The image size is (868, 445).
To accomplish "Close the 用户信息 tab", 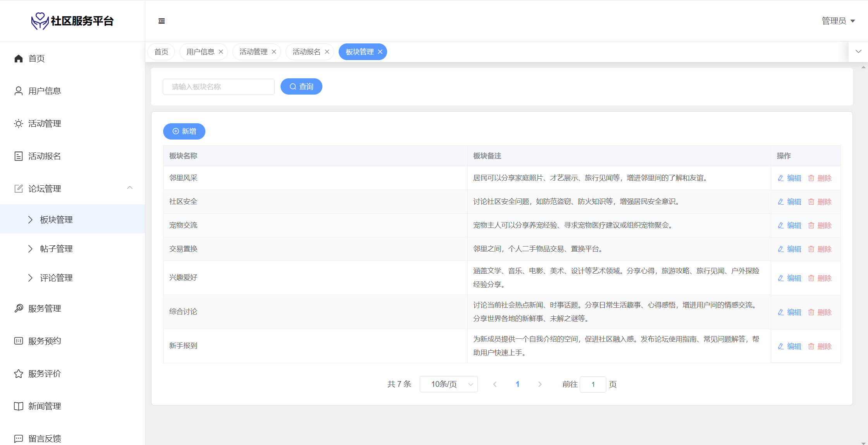I will tap(221, 52).
